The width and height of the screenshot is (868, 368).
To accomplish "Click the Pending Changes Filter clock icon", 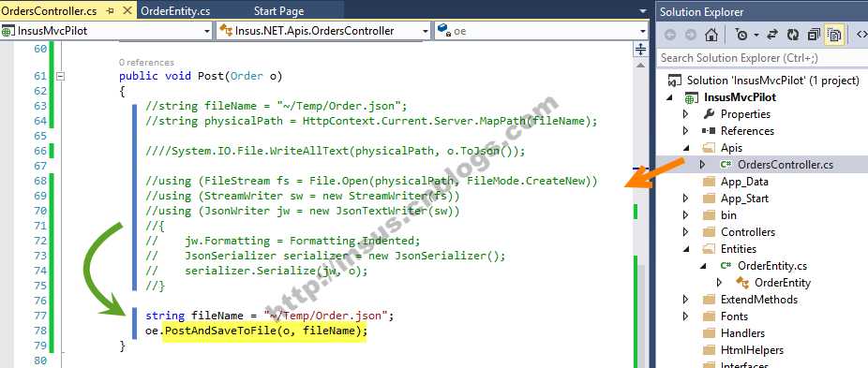I will 741,35.
